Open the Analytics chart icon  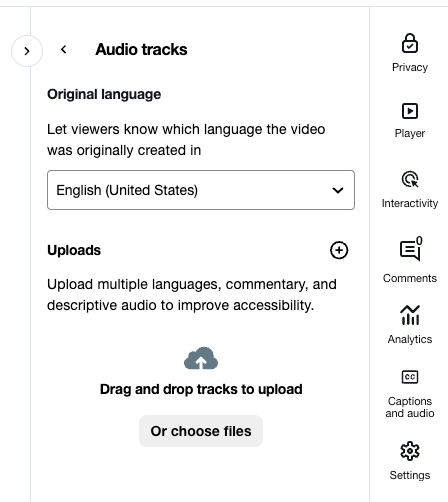pyautogui.click(x=410, y=315)
